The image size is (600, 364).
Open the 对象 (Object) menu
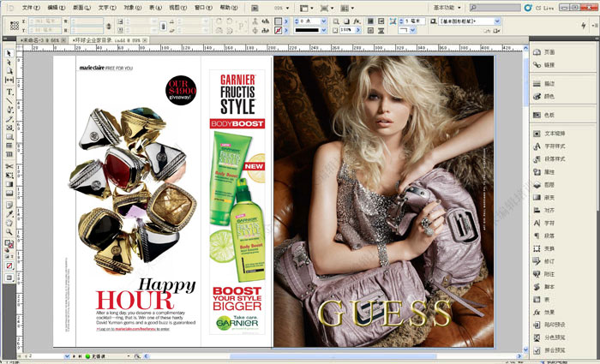tap(132, 8)
